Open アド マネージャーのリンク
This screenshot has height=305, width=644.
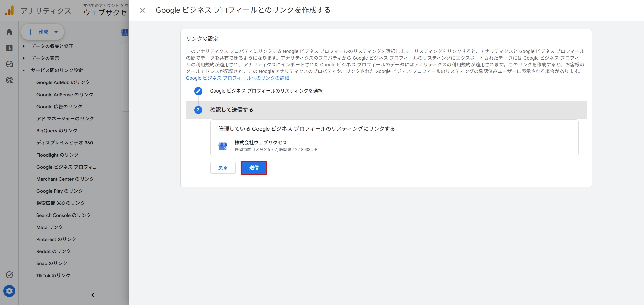[x=65, y=119]
